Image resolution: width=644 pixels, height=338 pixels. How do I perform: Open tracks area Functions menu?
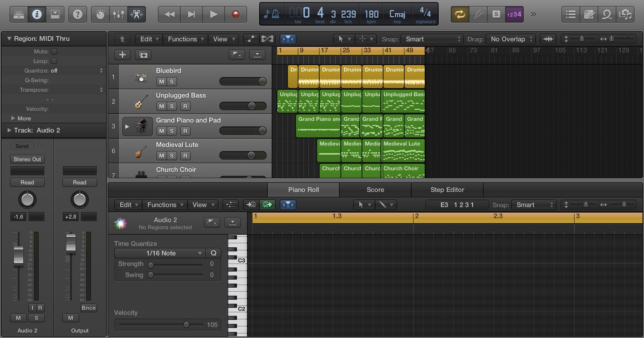pos(186,39)
